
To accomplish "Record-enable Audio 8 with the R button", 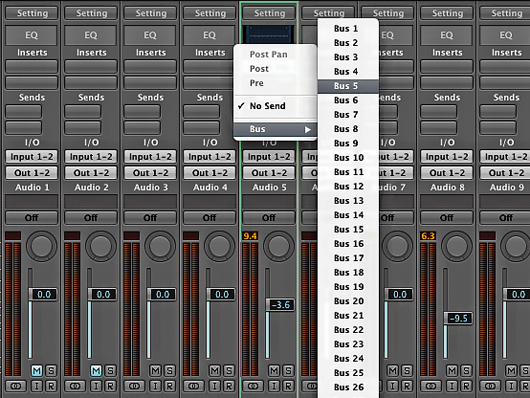I will pos(466,386).
